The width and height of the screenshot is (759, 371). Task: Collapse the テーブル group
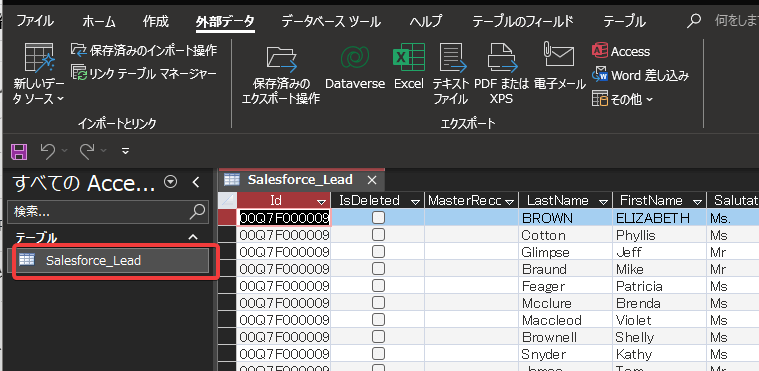coord(193,237)
